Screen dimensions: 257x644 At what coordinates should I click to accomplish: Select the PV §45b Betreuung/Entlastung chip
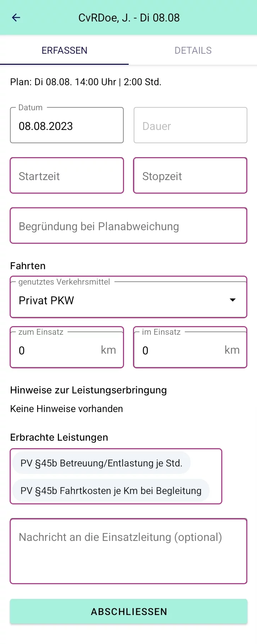[x=102, y=463]
